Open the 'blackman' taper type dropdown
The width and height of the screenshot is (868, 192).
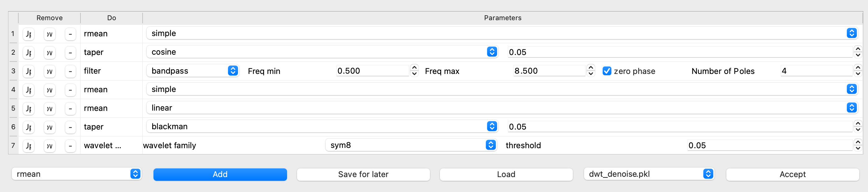point(322,126)
